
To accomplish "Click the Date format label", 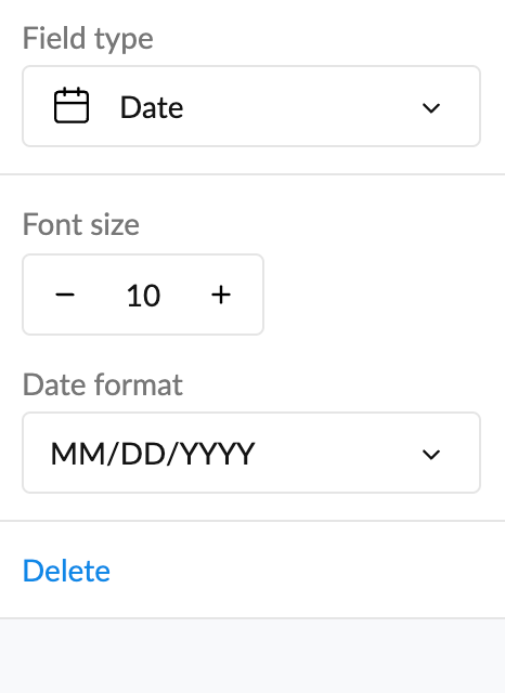I will click(103, 385).
